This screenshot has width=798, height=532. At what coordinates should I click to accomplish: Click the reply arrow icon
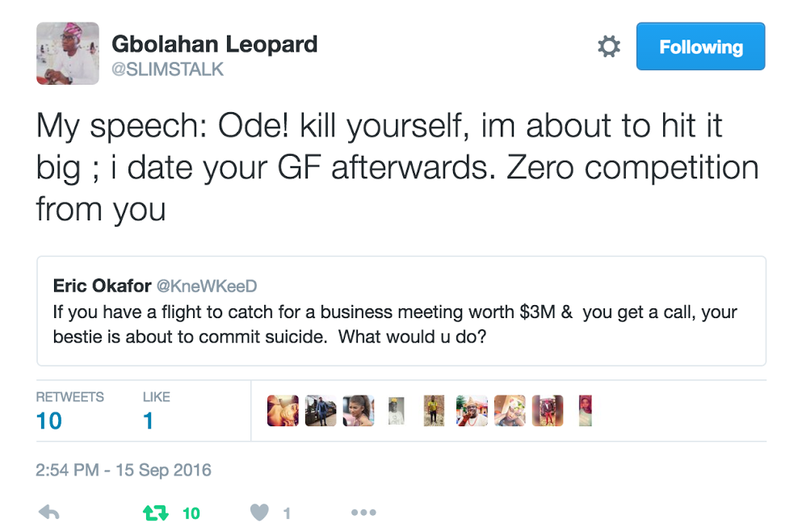pos(49,513)
